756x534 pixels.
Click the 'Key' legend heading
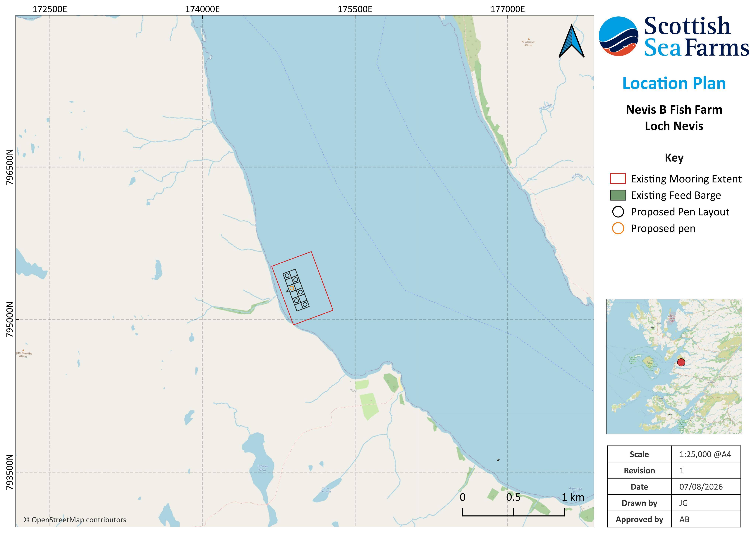(x=674, y=158)
